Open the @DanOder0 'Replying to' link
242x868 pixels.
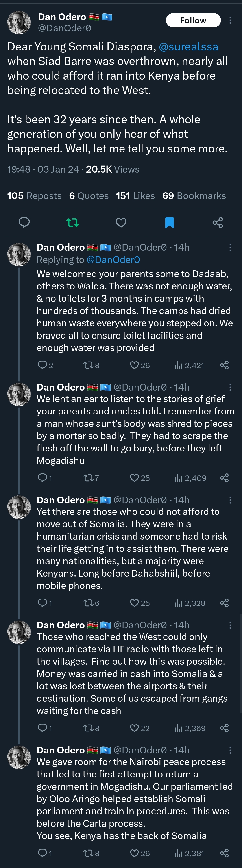113,260
